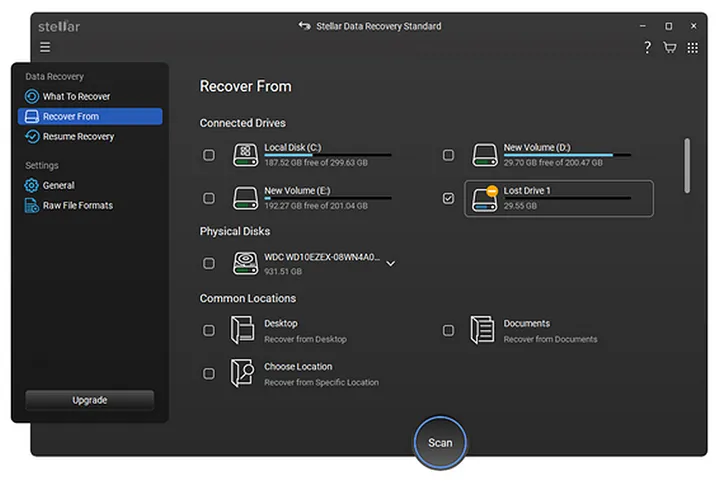Check the Local Disk (C:) checkbox

pos(209,155)
